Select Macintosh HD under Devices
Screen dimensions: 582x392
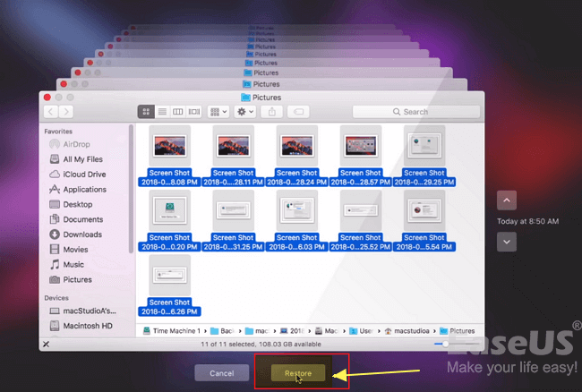87,325
